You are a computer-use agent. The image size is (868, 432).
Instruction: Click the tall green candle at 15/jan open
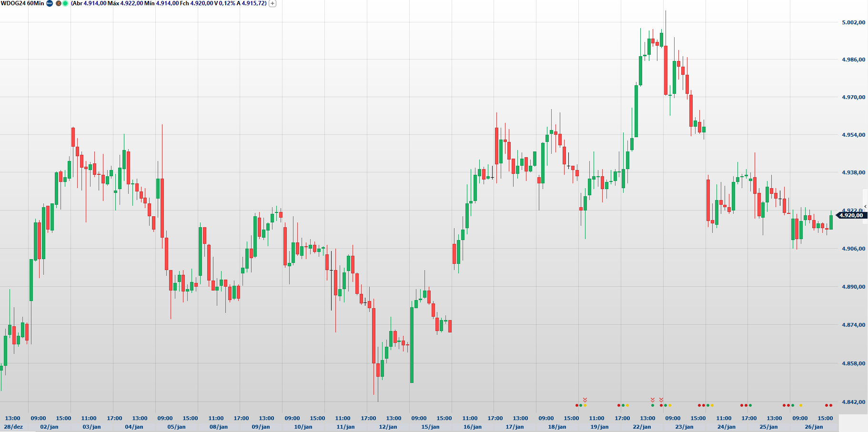(412, 345)
